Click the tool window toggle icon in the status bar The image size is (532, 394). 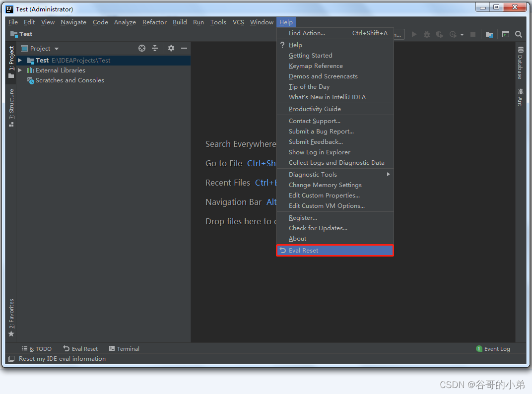11,359
